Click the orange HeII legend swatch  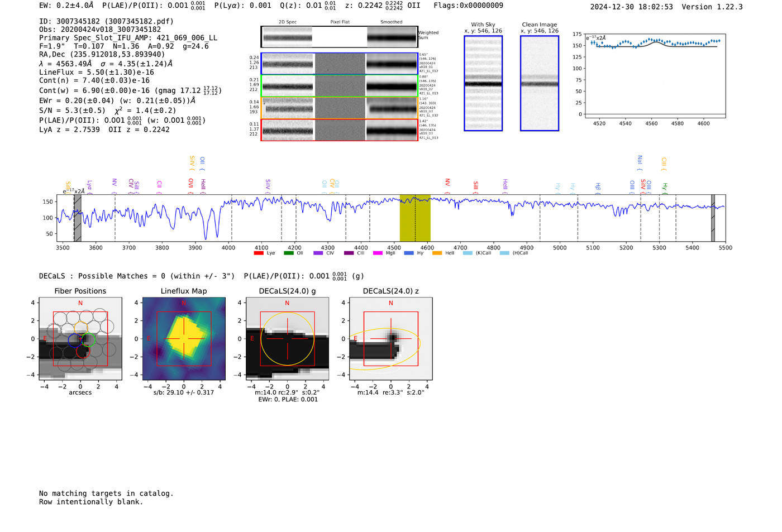(x=437, y=253)
